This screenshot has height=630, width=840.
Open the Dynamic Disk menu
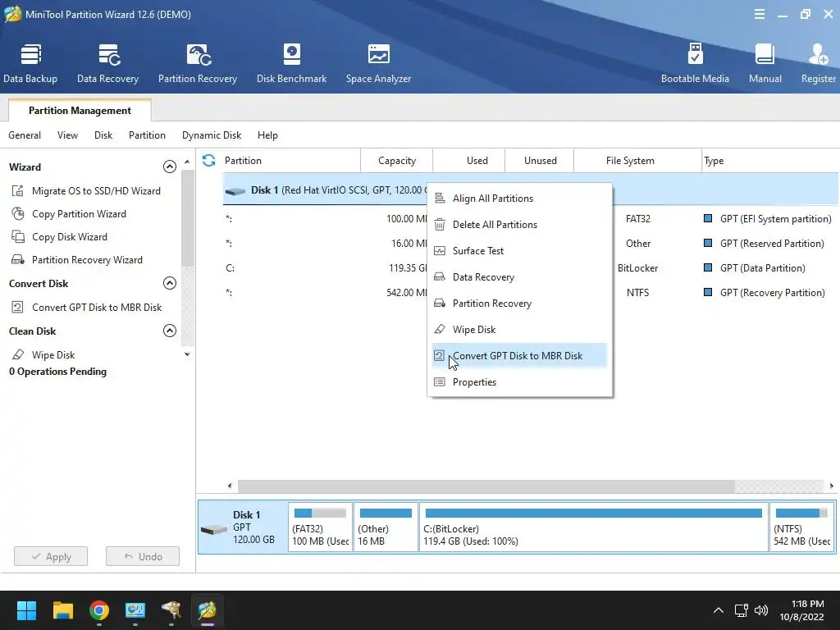212,135
